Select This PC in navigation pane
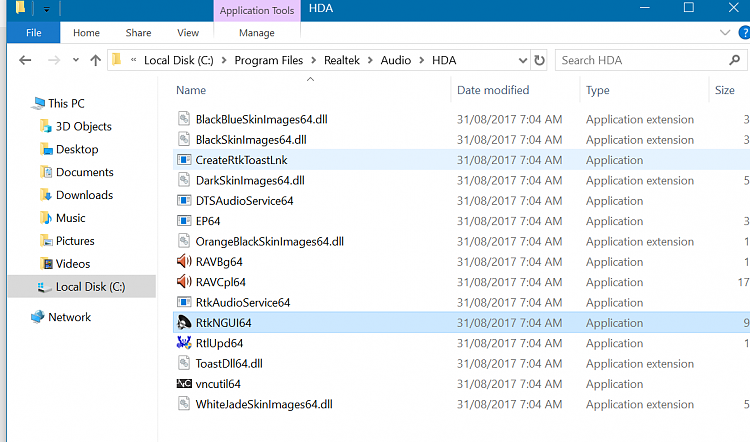 tap(66, 103)
